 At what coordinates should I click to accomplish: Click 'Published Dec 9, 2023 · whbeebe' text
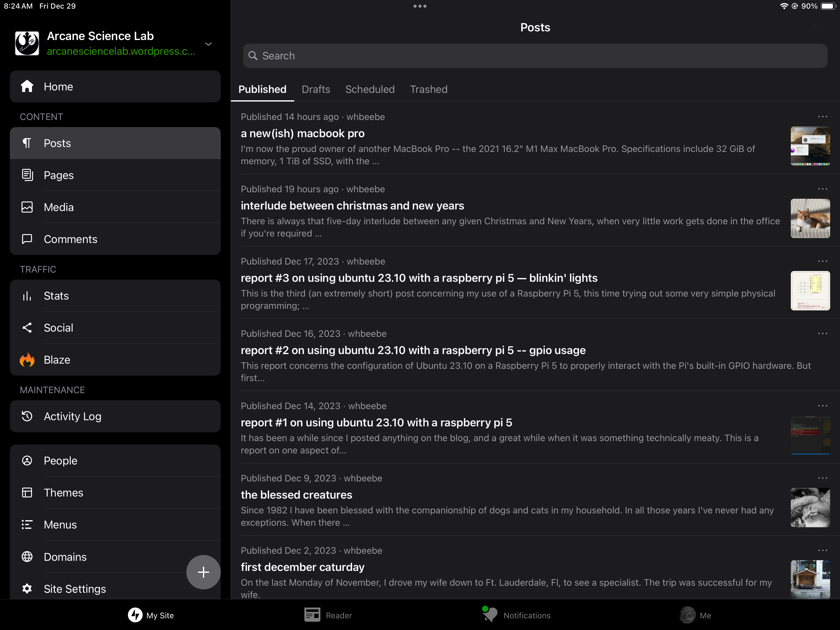(311, 478)
